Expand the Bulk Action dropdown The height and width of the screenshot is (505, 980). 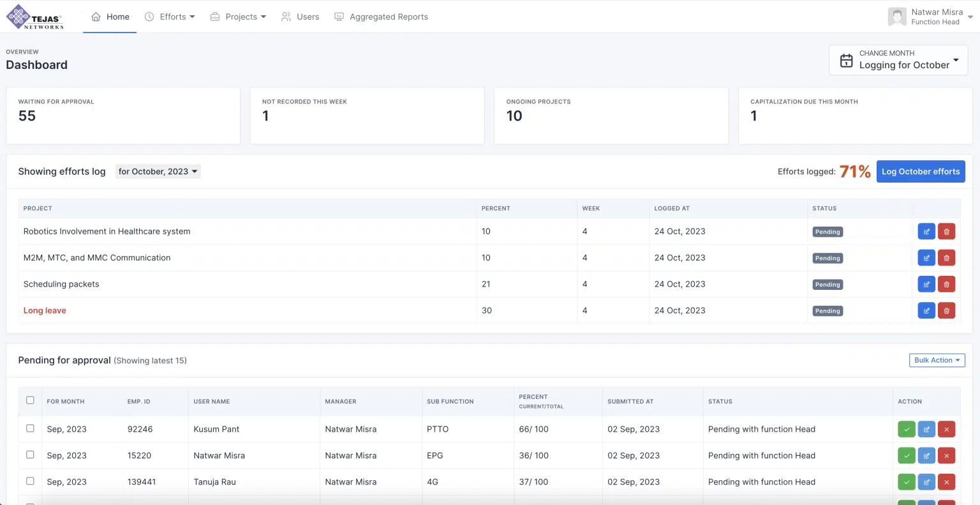coord(937,360)
